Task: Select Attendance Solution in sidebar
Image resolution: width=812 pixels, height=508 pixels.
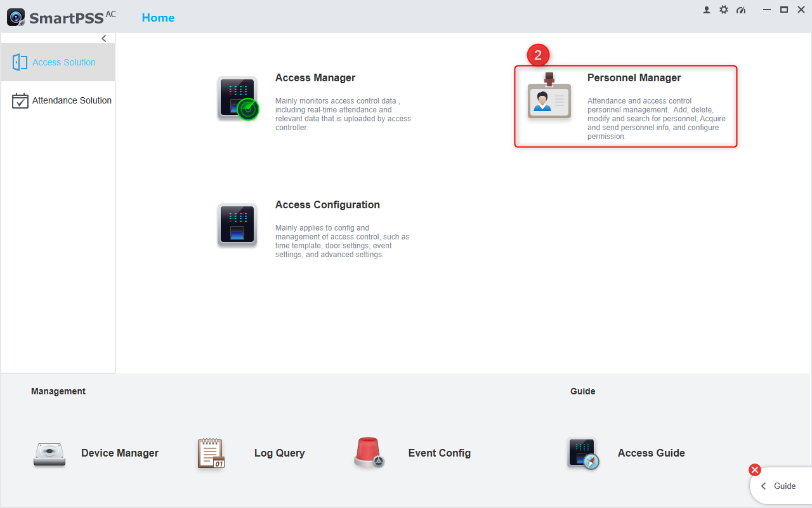Action: (58, 100)
